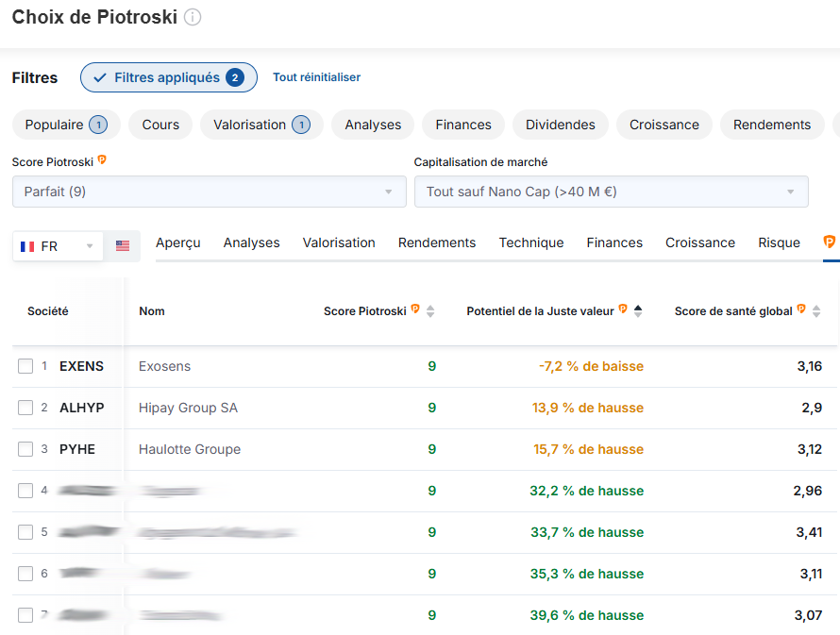Screen dimensions: 840x635
Task: Open the Dividendes filter category
Action: coord(561,125)
